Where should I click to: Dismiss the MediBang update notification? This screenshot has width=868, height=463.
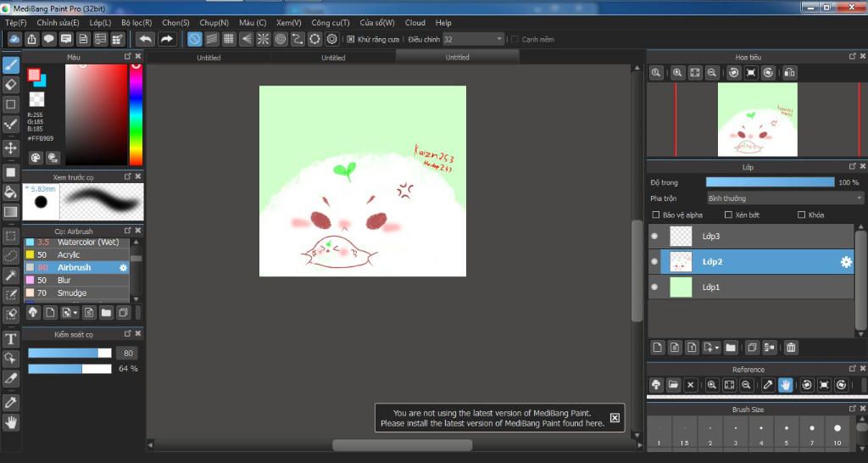click(x=615, y=418)
